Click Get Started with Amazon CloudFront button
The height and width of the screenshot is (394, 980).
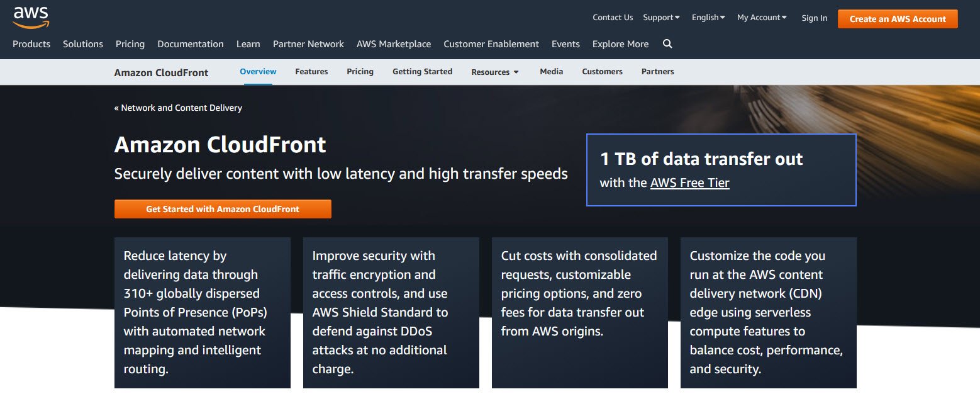point(223,209)
